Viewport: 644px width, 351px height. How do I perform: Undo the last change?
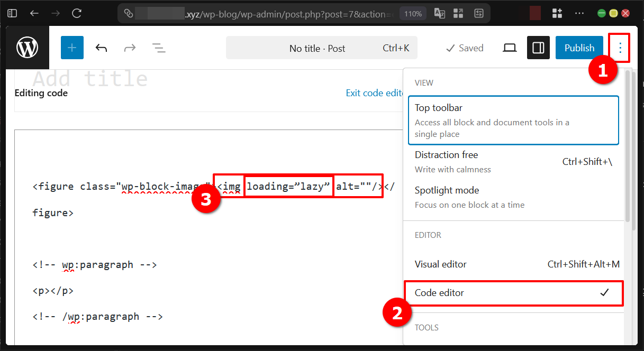point(101,48)
